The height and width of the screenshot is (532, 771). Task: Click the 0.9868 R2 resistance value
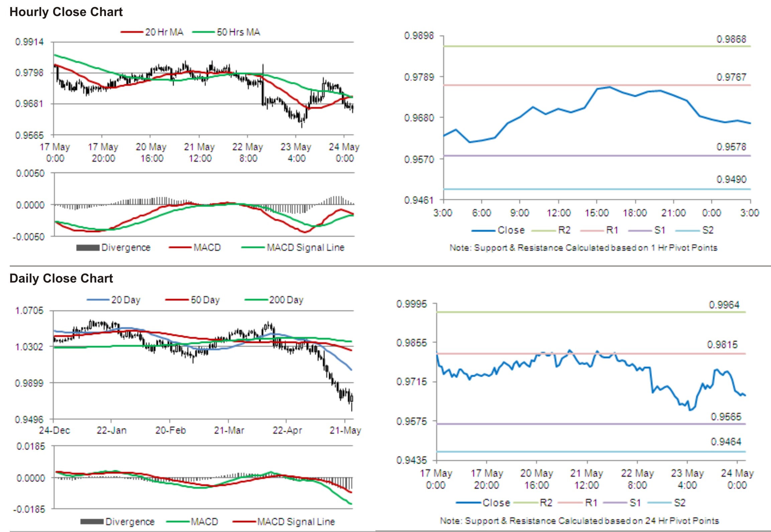(x=731, y=39)
